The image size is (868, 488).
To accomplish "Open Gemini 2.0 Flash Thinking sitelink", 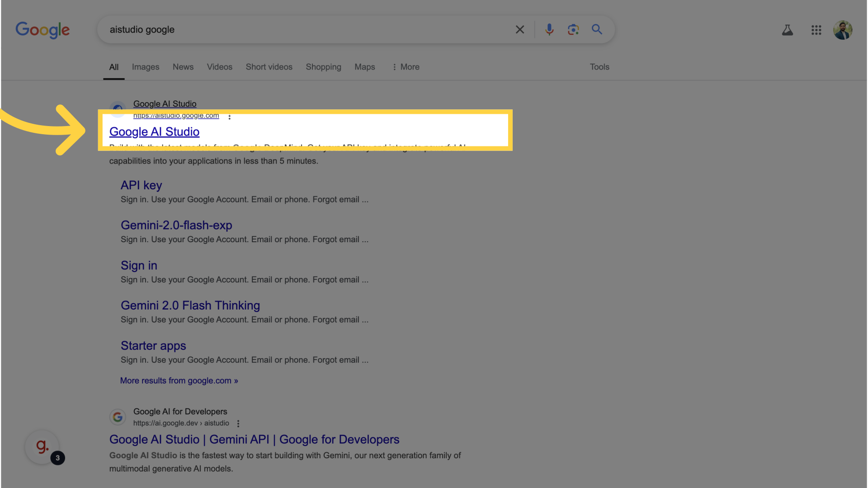I will click(190, 305).
